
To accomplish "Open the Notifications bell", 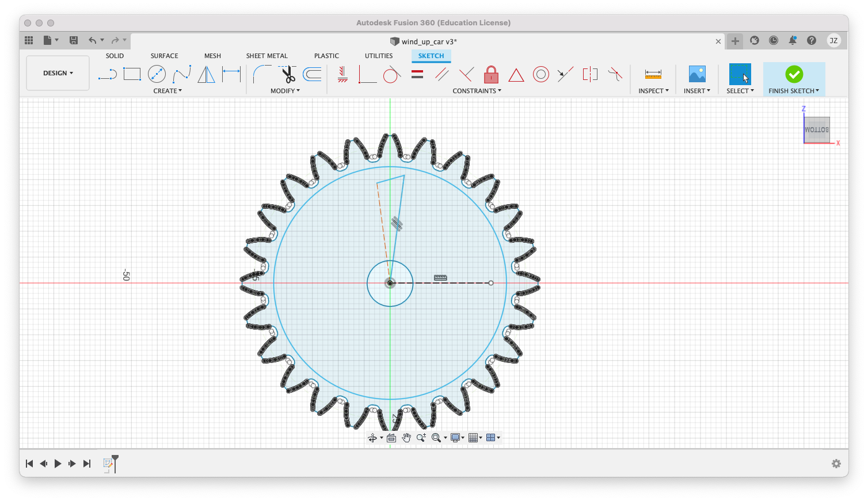I will (x=793, y=40).
